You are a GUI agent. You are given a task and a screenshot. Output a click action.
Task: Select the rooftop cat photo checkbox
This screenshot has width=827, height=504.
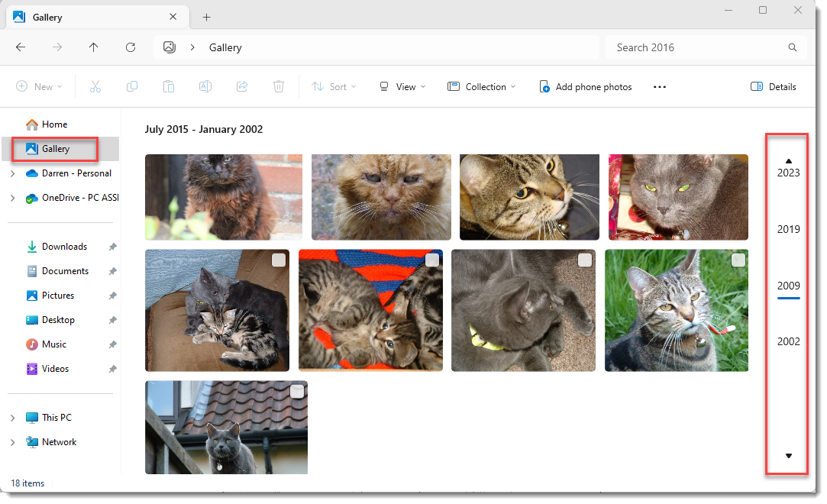[297, 390]
